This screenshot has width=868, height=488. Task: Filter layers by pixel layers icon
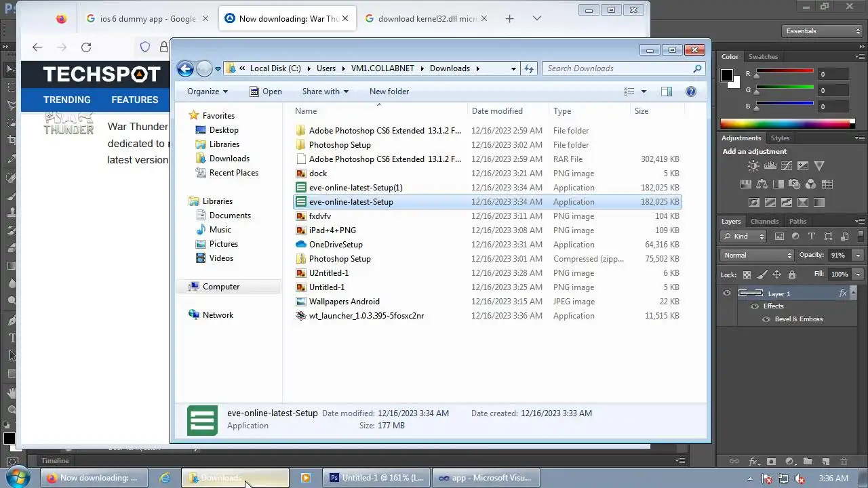tap(780, 236)
